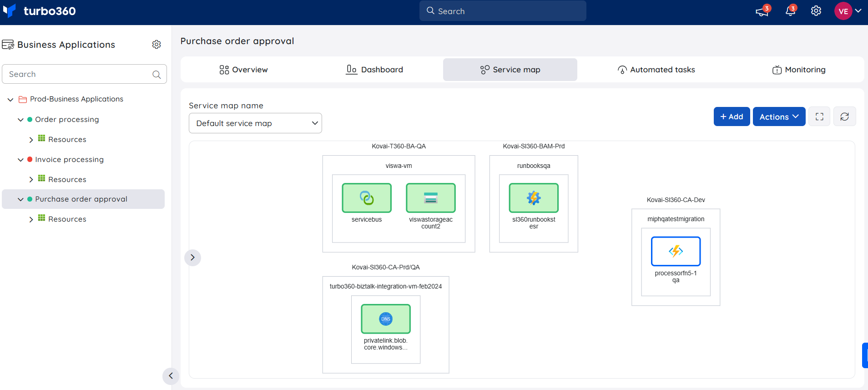This screenshot has height=390, width=868.
Task: Select the servicebus node icon
Action: [367, 198]
